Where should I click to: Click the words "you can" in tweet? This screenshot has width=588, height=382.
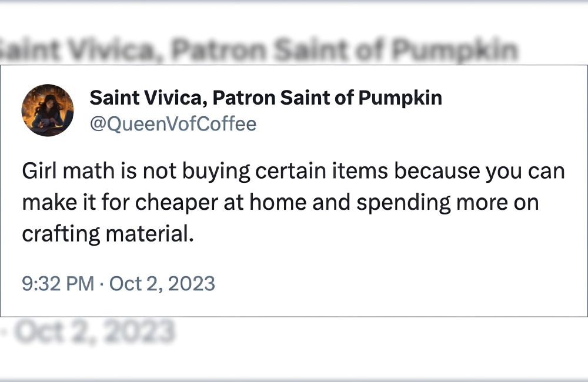pos(524,172)
